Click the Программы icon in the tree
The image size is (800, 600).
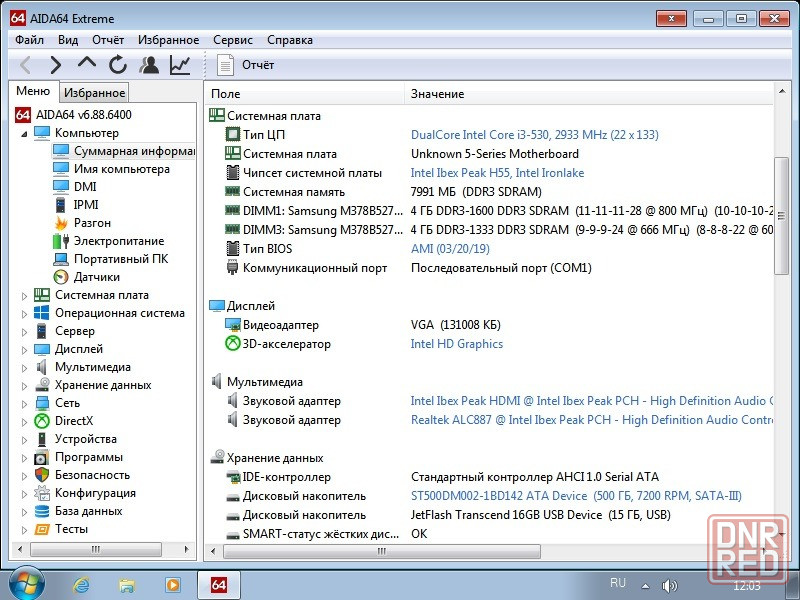point(42,457)
